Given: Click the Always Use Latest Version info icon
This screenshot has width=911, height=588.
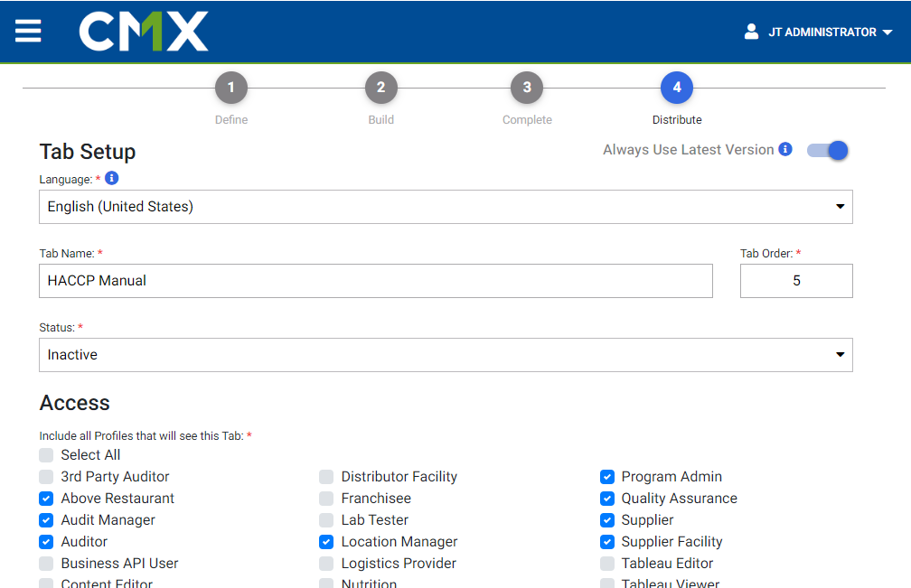Looking at the screenshot, I should click(x=785, y=149).
